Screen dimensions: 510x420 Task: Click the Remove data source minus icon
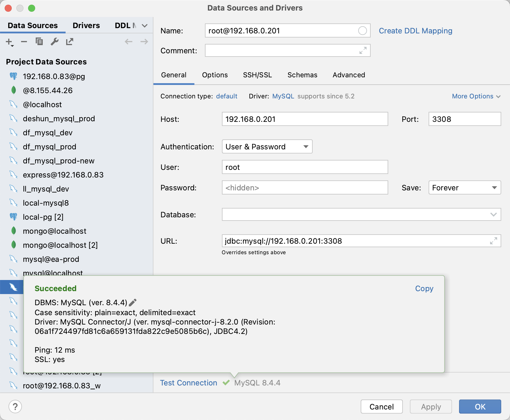pos(24,42)
